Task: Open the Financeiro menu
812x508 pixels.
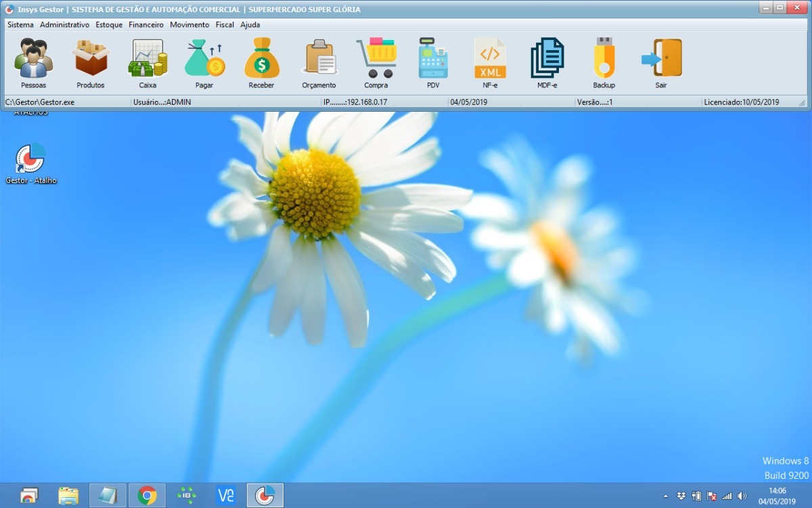Action: click(x=146, y=24)
